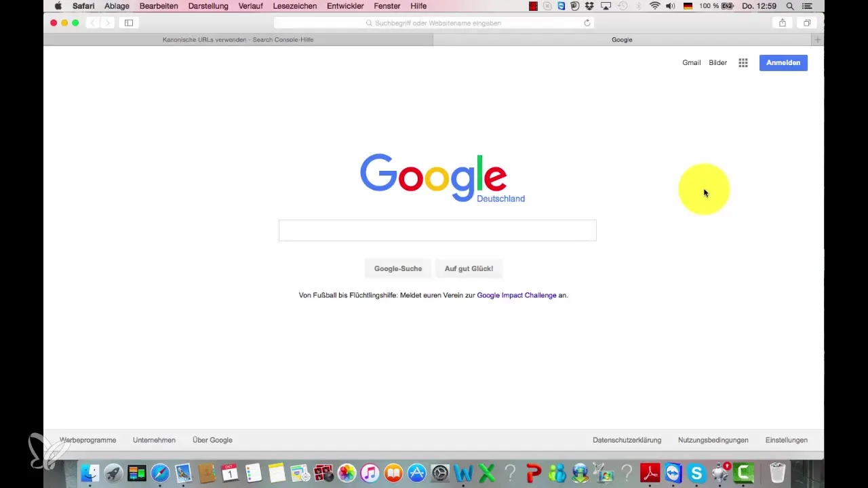This screenshot has width=868, height=488.
Task: Open the Bilder link
Action: pyautogui.click(x=718, y=62)
